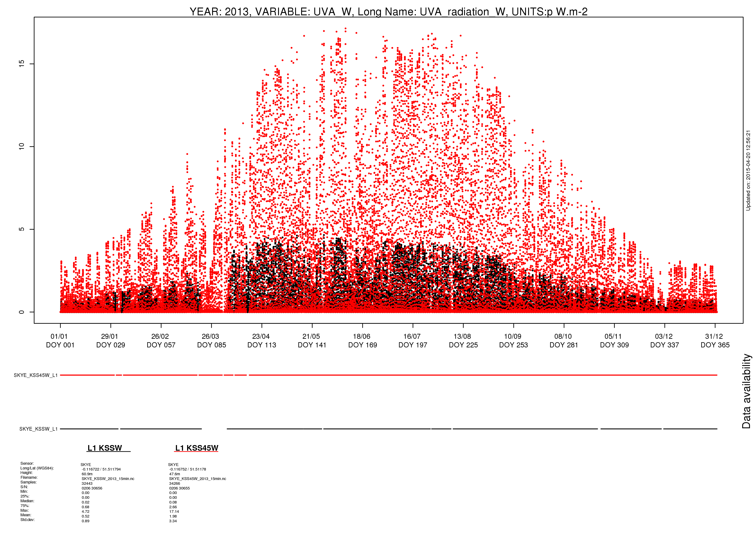Click the "Samples:" row label
756x535 pixels.
pyautogui.click(x=29, y=482)
